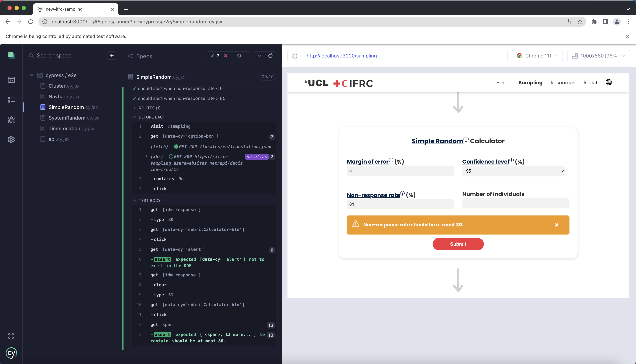The image size is (636, 364).
Task: Go to Home in the site navbar
Action: pos(503,82)
